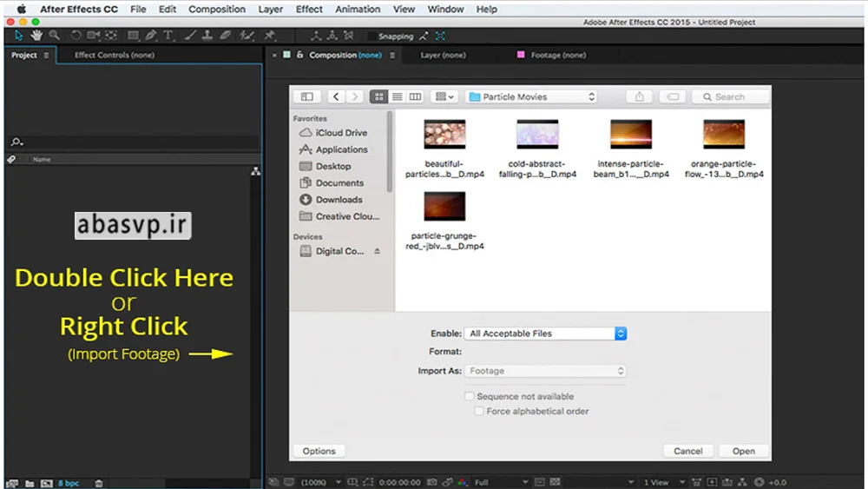Open the 1 View layout dropdown
The height and width of the screenshot is (489, 868).
(664, 482)
